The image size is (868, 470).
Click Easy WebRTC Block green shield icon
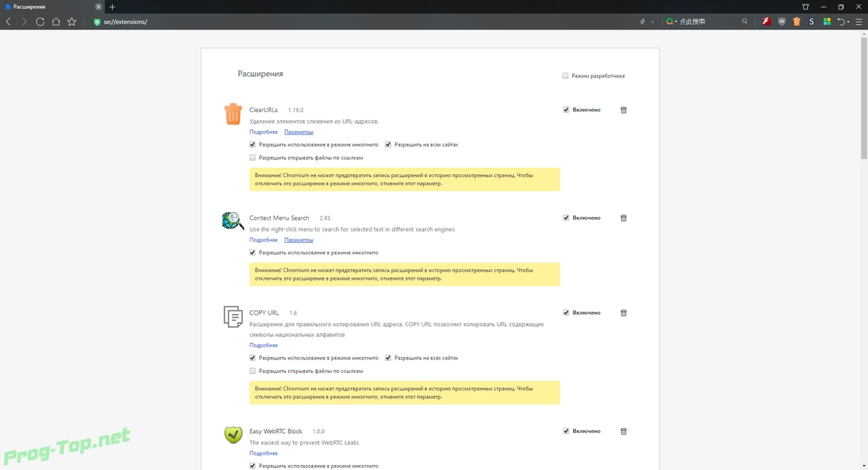tap(233, 435)
